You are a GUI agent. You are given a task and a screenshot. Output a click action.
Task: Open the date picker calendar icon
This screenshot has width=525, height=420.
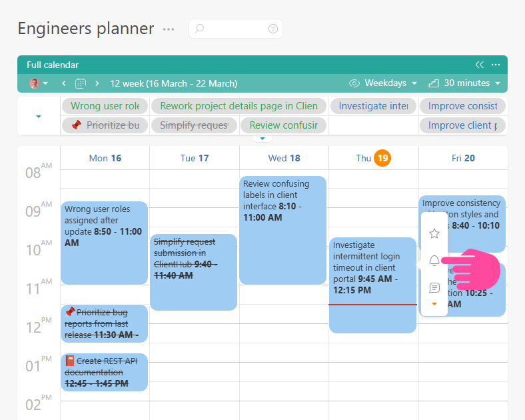pyautogui.click(x=81, y=83)
